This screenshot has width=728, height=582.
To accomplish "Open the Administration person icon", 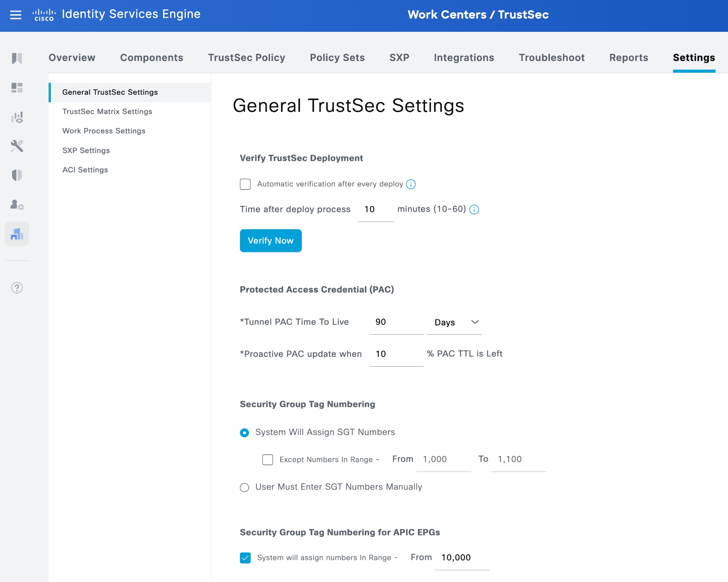I will click(x=17, y=205).
